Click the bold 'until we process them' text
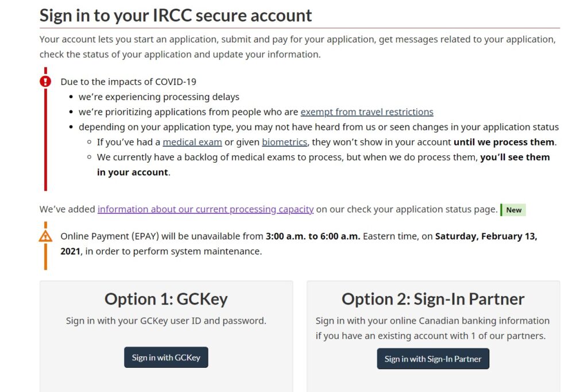 tap(504, 142)
